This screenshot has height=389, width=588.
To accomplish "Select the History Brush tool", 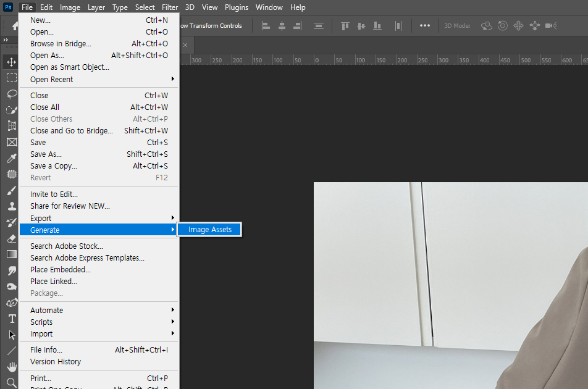I will 11,223.
